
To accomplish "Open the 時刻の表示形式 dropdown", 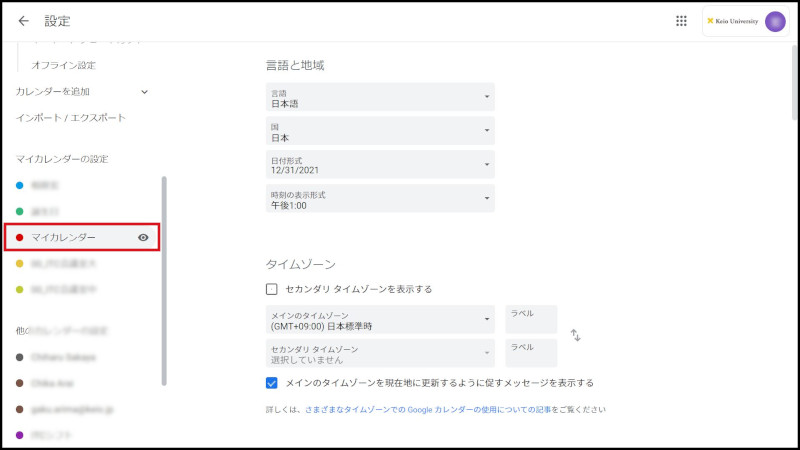I will (x=380, y=198).
